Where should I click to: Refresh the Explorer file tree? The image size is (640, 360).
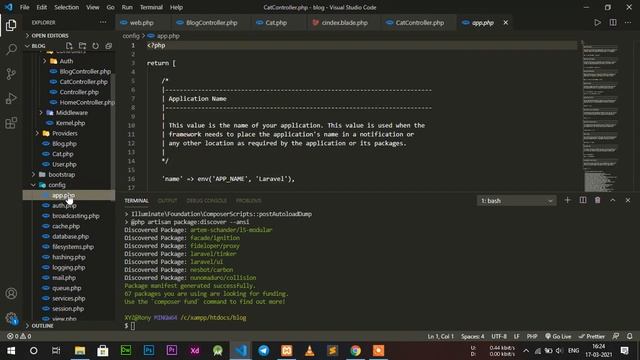click(x=95, y=46)
